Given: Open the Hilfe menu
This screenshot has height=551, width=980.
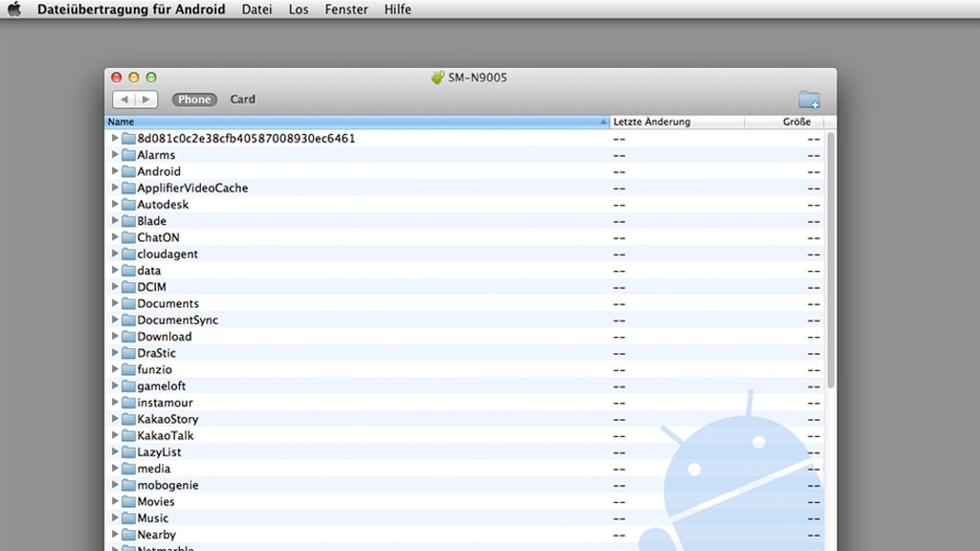Looking at the screenshot, I should (397, 10).
